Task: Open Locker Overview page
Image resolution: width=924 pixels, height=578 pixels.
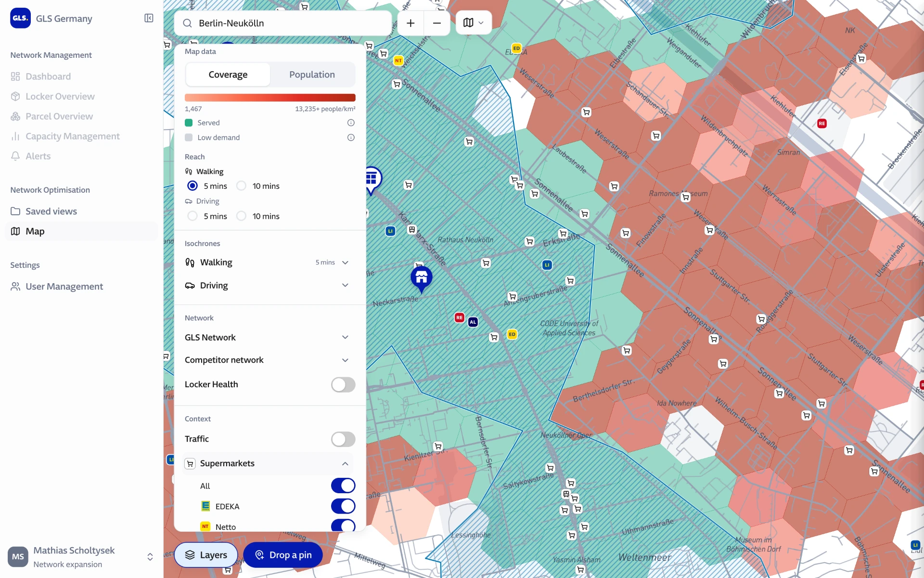Action: [x=60, y=96]
